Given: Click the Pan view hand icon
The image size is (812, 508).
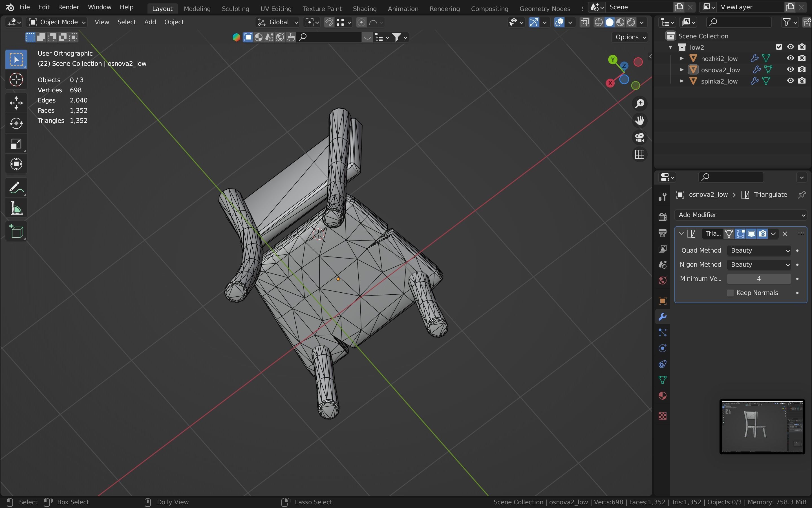Looking at the screenshot, I should [639, 121].
